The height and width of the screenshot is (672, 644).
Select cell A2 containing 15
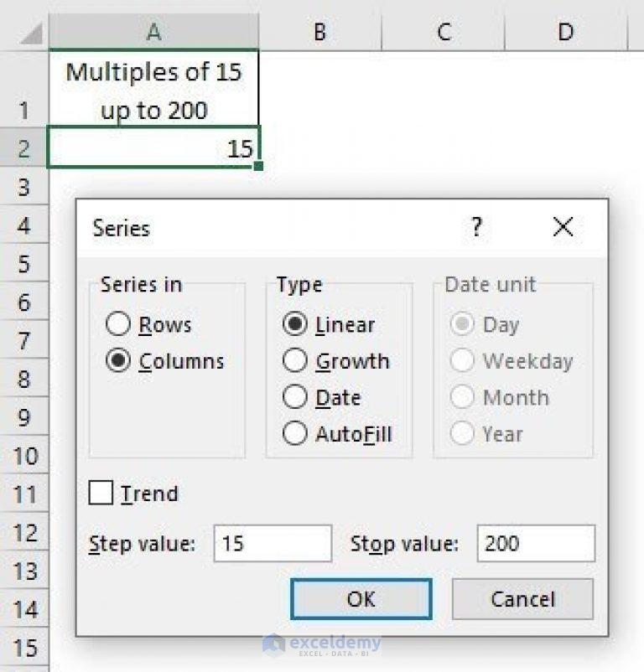pos(151,148)
